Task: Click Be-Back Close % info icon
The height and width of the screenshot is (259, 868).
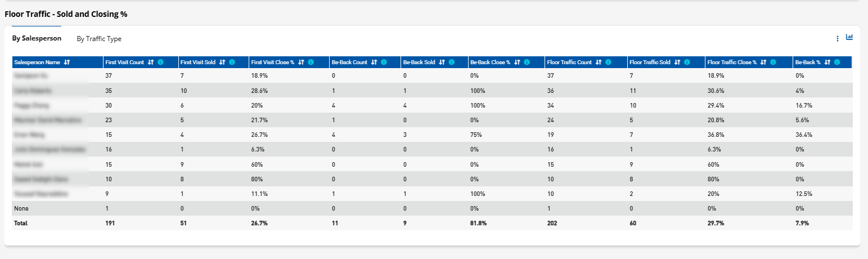Action: [527, 62]
